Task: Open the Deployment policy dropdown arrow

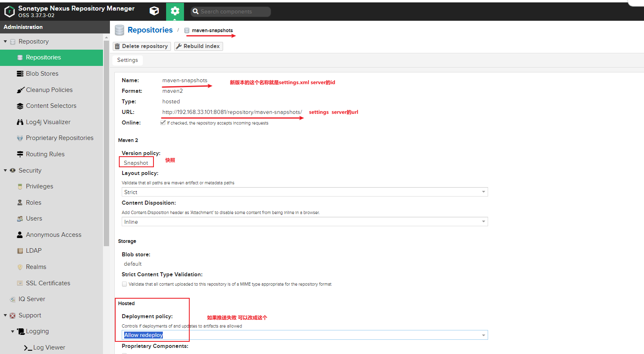Action: 483,335
